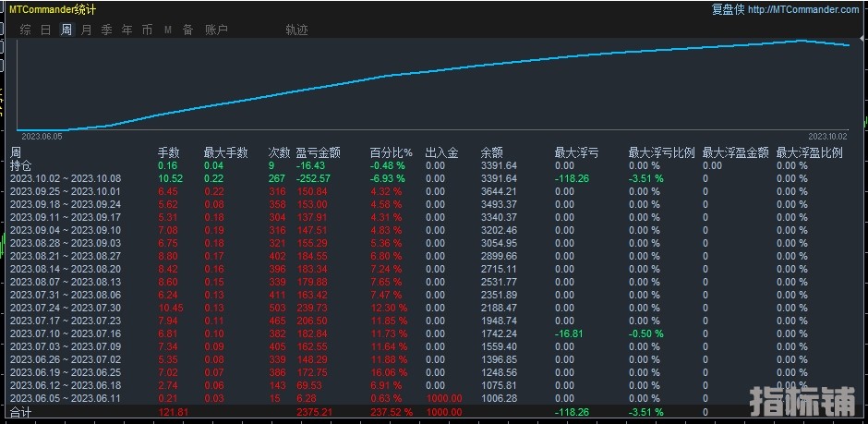The width and height of the screenshot is (868, 424).
Task: Select the 2023.09.18 ~ 2023.09.24 week row
Action: [x=66, y=204]
